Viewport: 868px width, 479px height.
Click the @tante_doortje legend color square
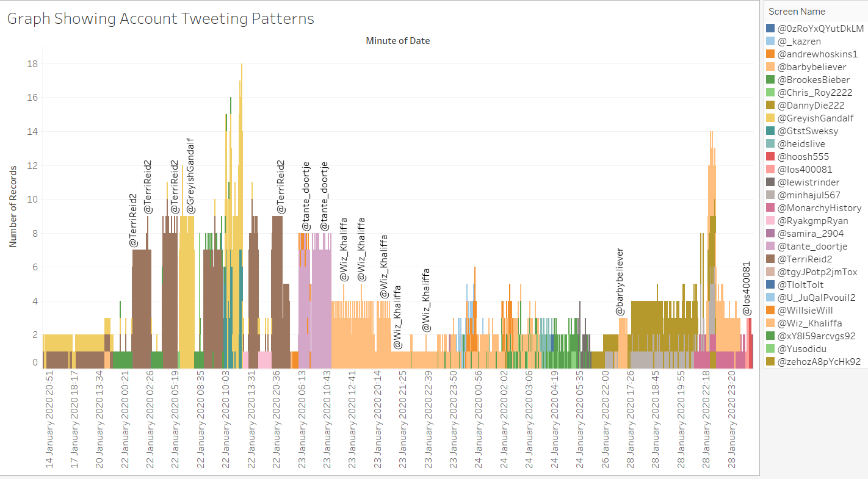click(x=770, y=247)
